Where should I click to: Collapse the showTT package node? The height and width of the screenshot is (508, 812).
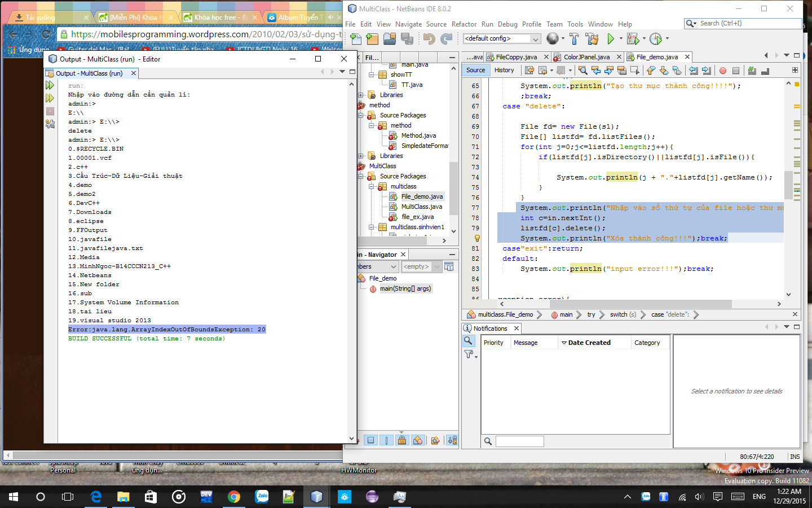pos(372,75)
